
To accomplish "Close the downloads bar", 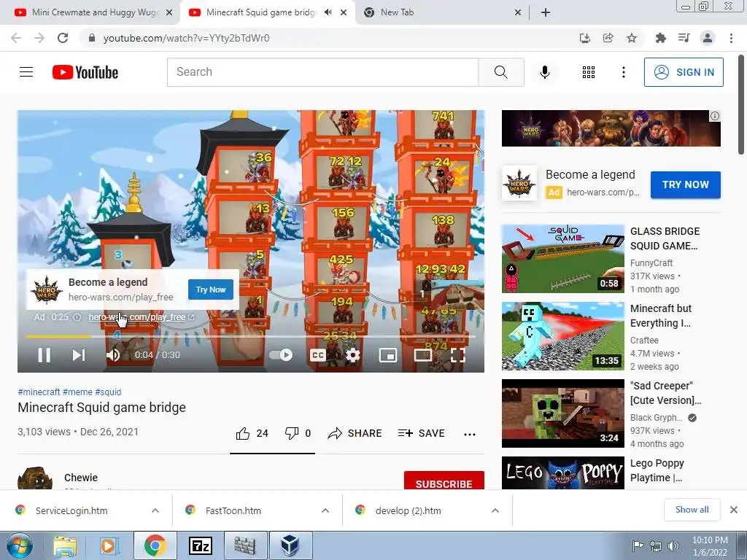I will (734, 510).
